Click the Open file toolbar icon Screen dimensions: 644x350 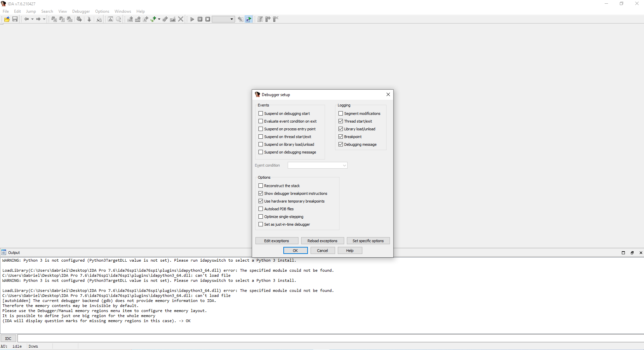pos(7,19)
